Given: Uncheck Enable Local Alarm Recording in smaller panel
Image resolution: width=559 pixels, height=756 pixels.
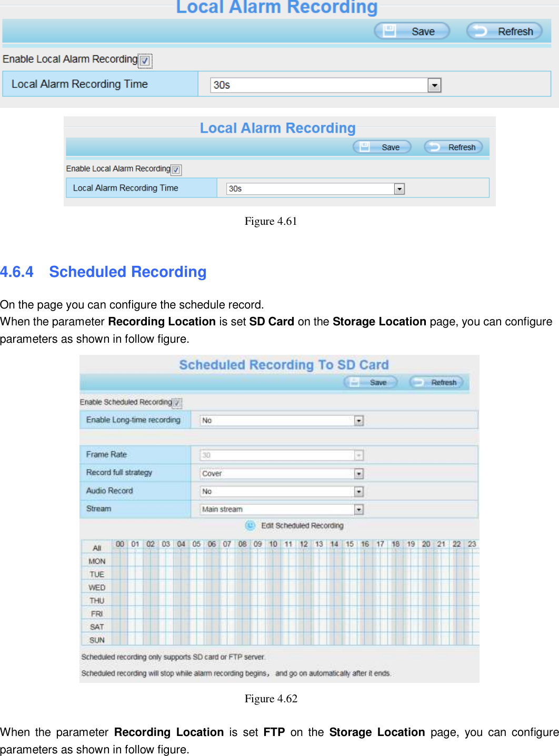Looking at the screenshot, I should (x=176, y=170).
